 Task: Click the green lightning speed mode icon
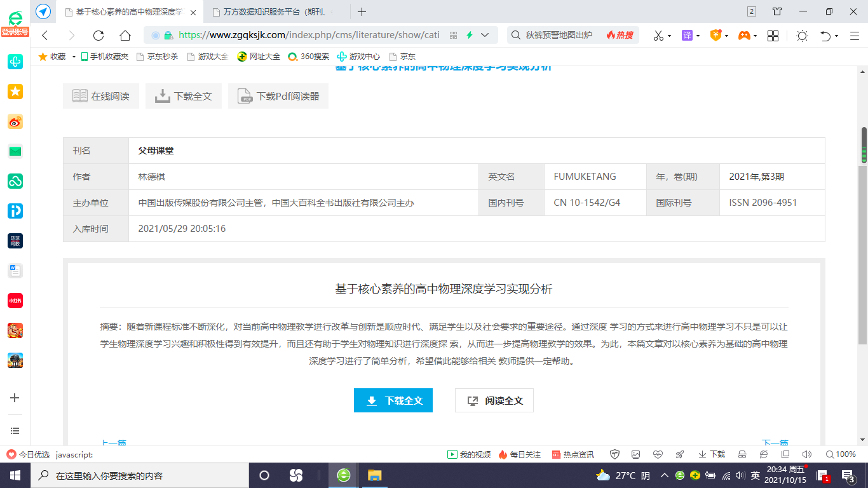point(470,36)
